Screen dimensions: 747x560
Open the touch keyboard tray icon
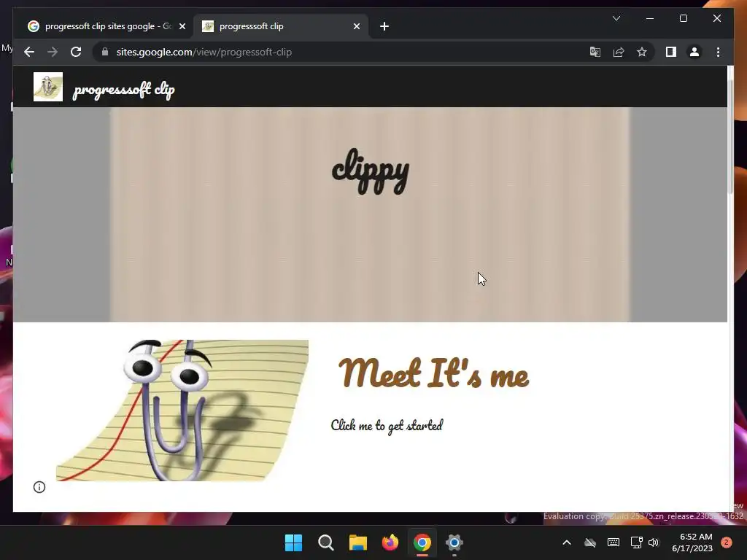(613, 542)
